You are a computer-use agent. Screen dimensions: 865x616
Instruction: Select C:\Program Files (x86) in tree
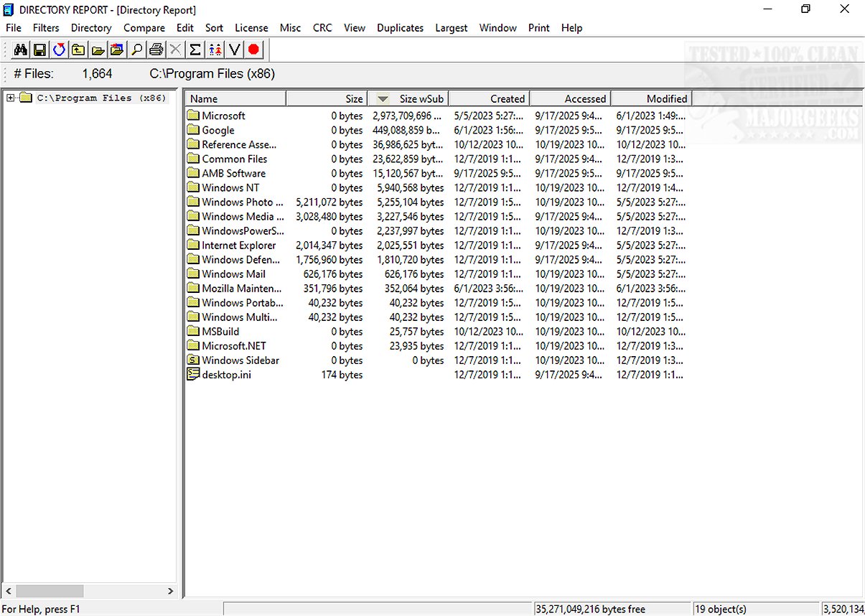(101, 98)
